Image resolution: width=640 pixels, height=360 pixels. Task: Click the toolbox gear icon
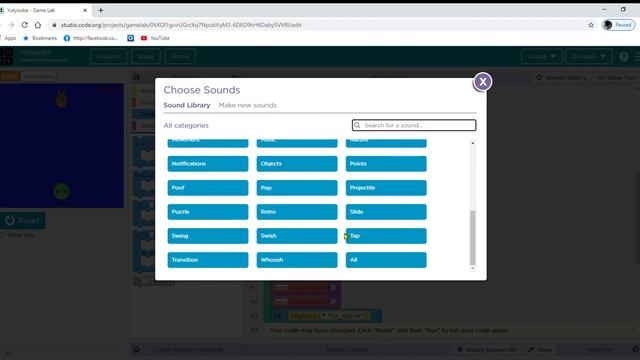point(136,77)
